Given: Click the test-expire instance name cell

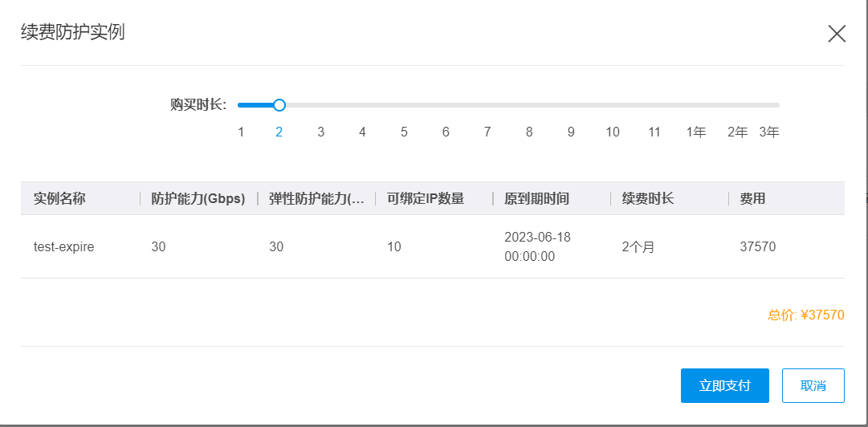Looking at the screenshot, I should pyautogui.click(x=64, y=247).
